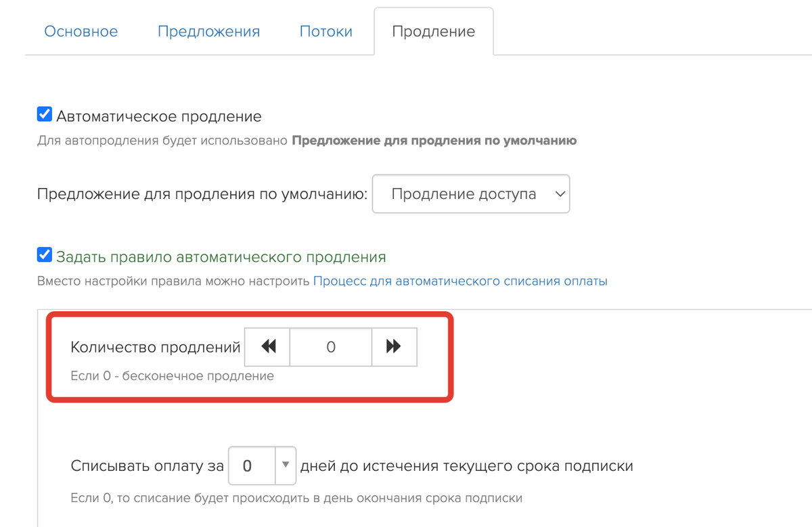Image resolution: width=812 pixels, height=527 pixels.
Task: Decrease Количество продлений with left arrows
Action: point(268,347)
